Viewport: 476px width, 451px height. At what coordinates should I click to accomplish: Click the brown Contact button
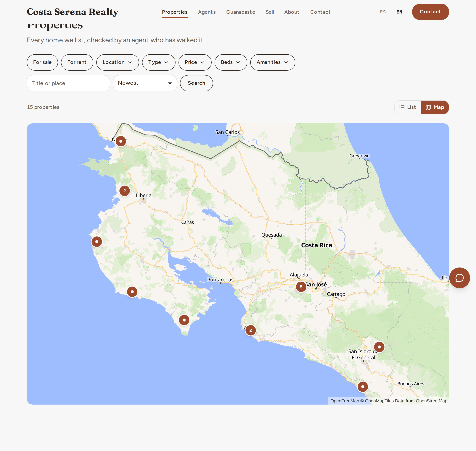pos(430,12)
